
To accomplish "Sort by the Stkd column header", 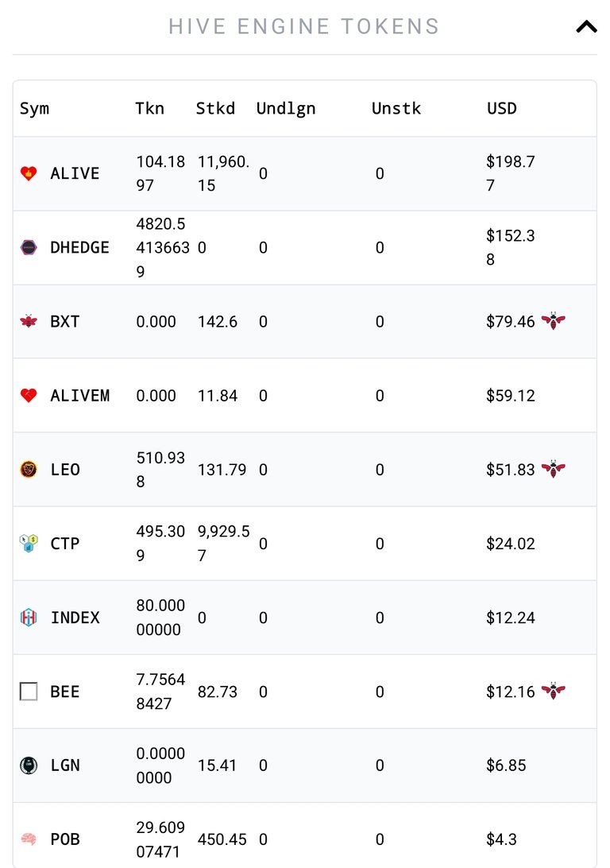I will click(216, 108).
